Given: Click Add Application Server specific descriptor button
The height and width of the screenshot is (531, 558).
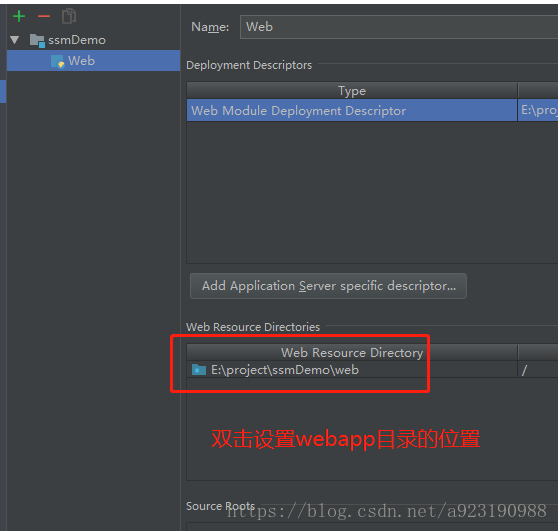Looking at the screenshot, I should point(328,286).
